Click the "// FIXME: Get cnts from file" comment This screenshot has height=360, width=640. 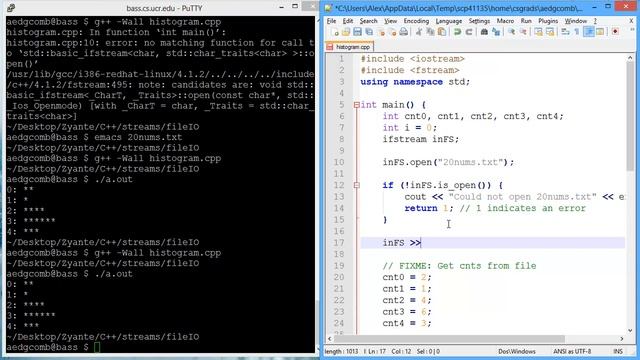click(459, 266)
